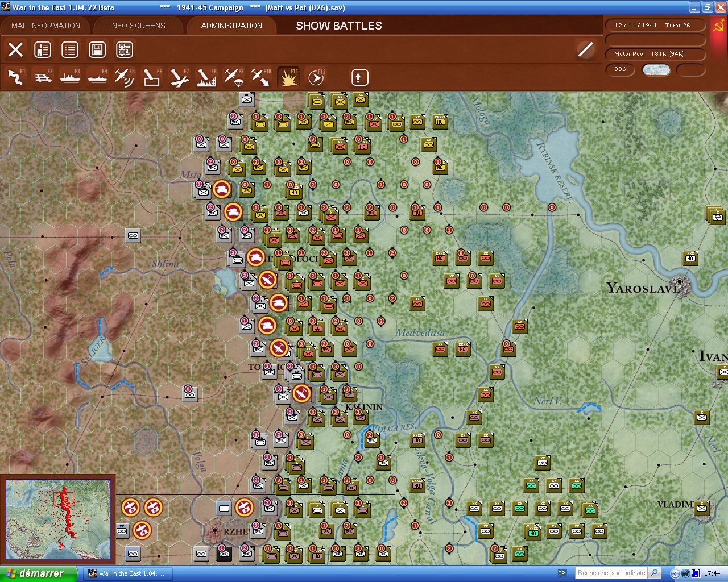Click the air battle marker left of the Kalinin label
The height and width of the screenshot is (582, 728).
coord(301,393)
